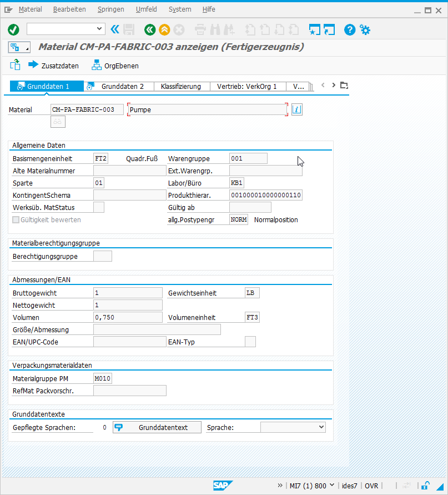Click the Volumen field 0,750

[x=128, y=317]
